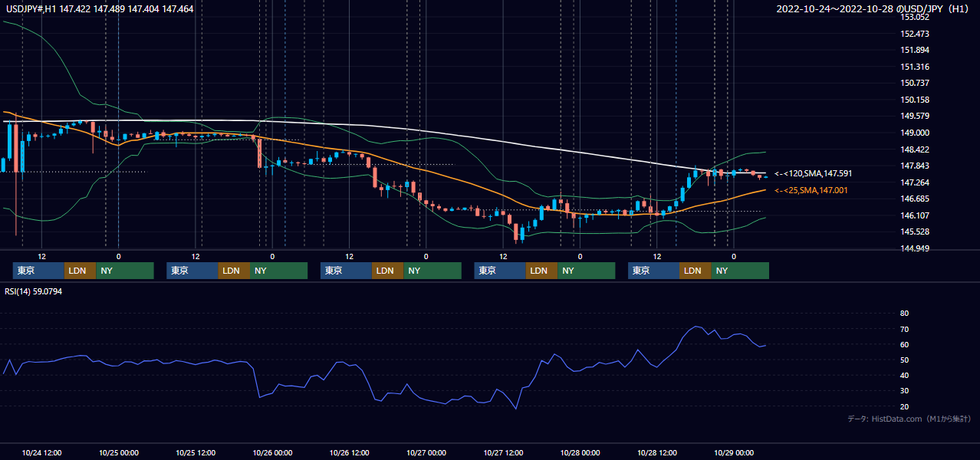980x460 pixels.
Task: Select the RSI 50 level label
Action: (904, 360)
